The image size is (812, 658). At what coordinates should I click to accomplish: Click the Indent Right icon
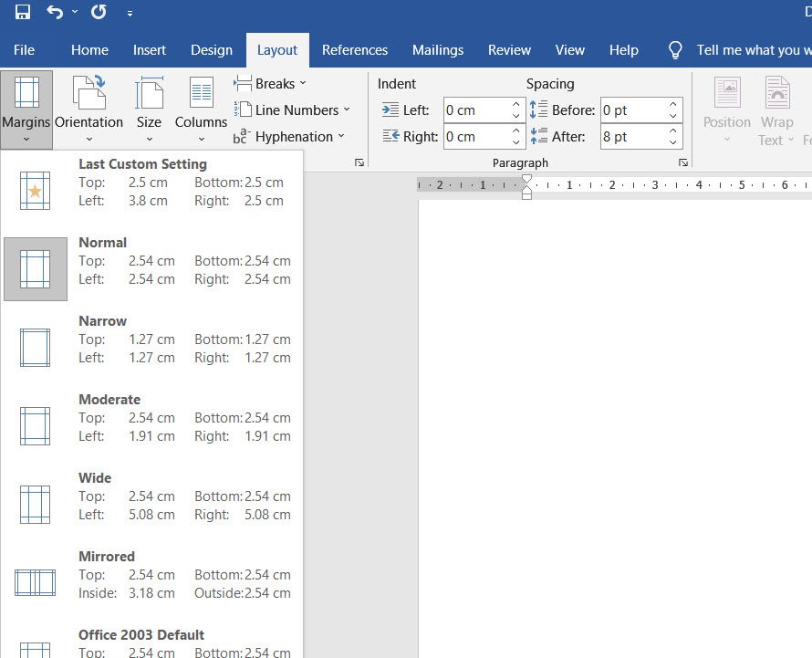tap(390, 136)
